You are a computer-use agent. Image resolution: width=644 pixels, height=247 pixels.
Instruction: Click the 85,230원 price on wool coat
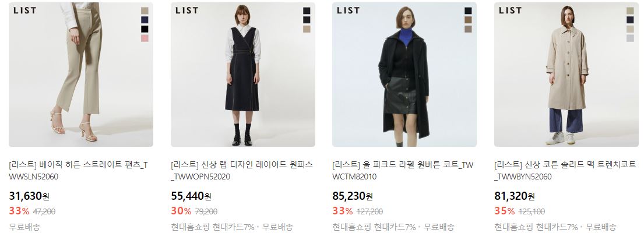pos(353,196)
